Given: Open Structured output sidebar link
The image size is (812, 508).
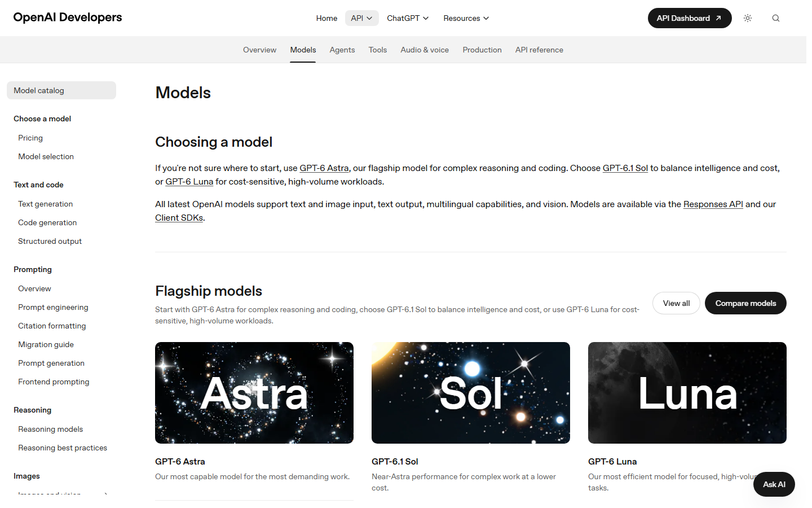Looking at the screenshot, I should point(50,241).
